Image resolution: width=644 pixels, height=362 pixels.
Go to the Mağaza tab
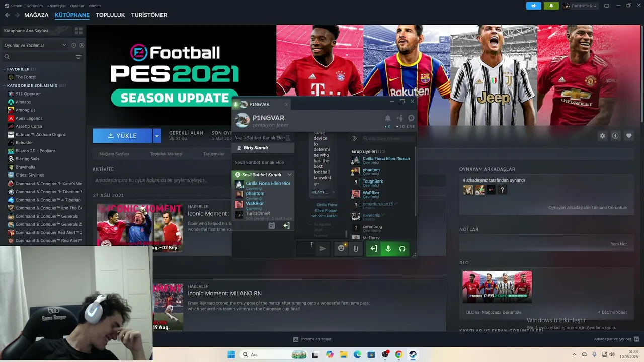tap(37, 15)
